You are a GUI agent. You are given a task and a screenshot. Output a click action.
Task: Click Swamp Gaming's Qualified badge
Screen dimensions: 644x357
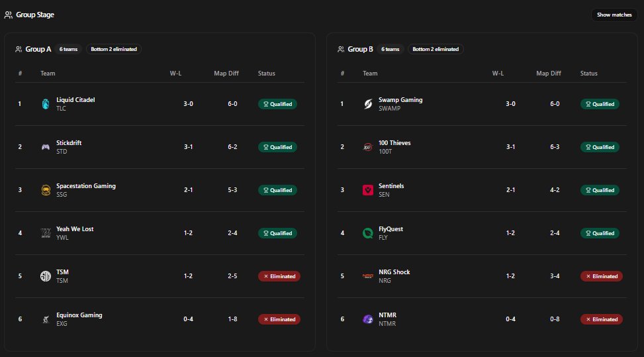click(600, 105)
